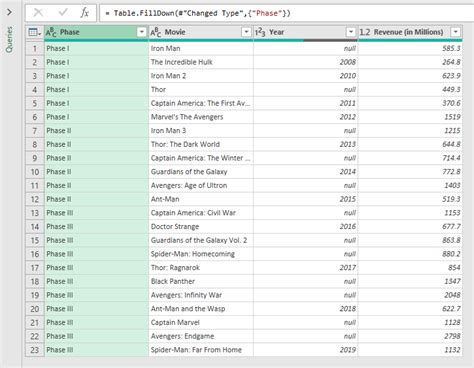Select row number 1

click(35, 49)
